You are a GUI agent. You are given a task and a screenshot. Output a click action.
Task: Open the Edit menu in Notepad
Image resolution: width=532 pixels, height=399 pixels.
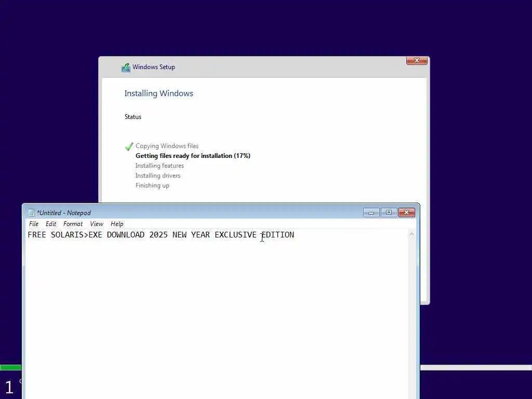(51, 224)
